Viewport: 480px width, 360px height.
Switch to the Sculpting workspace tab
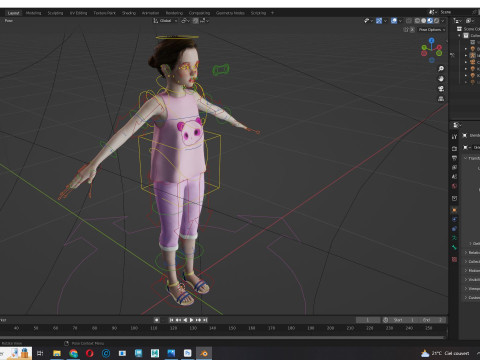click(x=55, y=13)
